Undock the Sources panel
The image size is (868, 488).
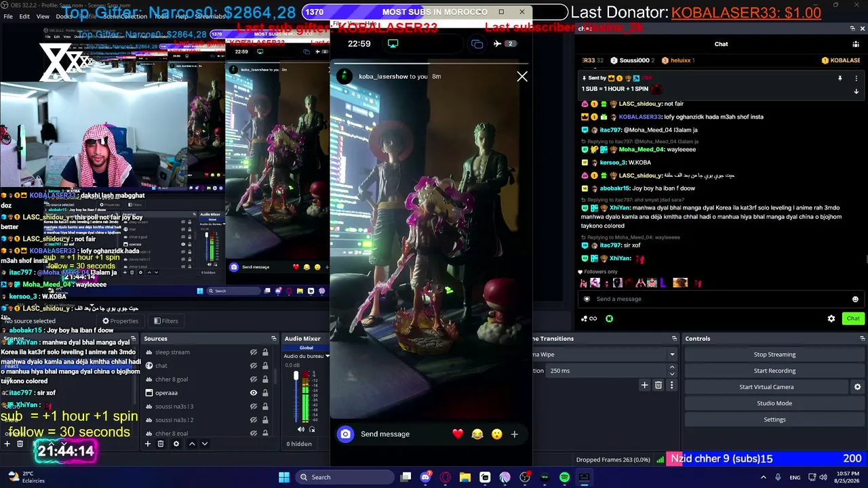[x=274, y=338]
